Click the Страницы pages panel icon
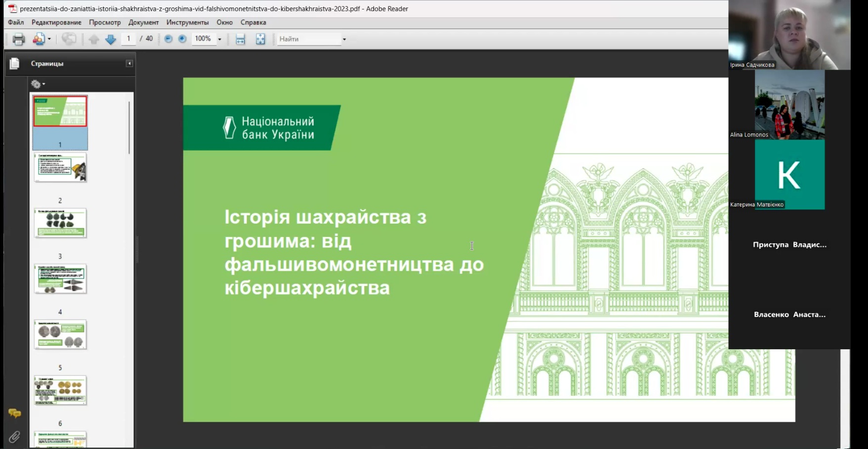Screen dimensions: 868x449 15,63
